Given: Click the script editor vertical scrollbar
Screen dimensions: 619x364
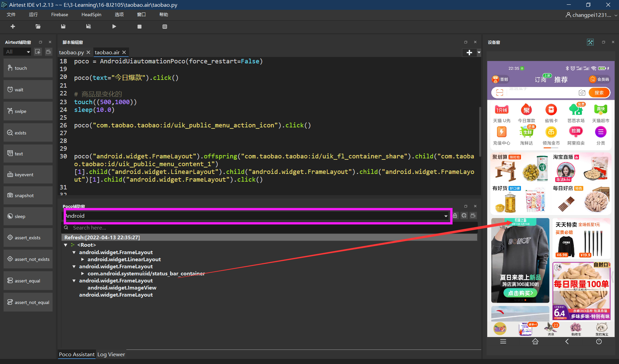Looking at the screenshot, I should tap(480, 131).
